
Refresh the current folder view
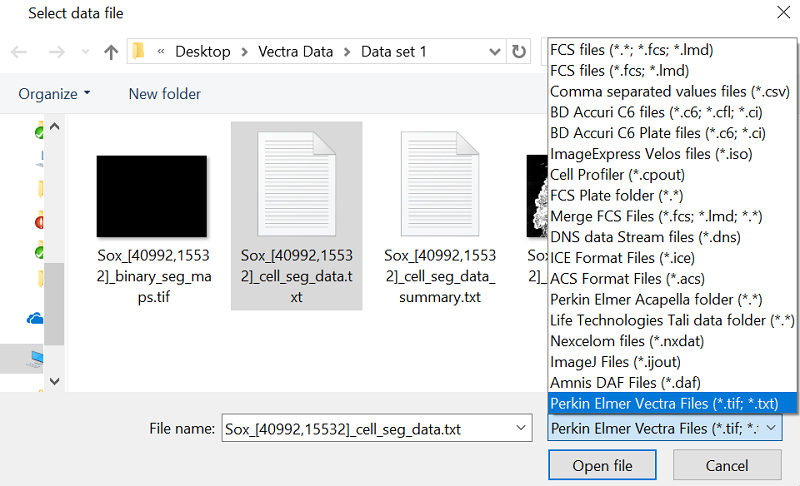click(519, 52)
